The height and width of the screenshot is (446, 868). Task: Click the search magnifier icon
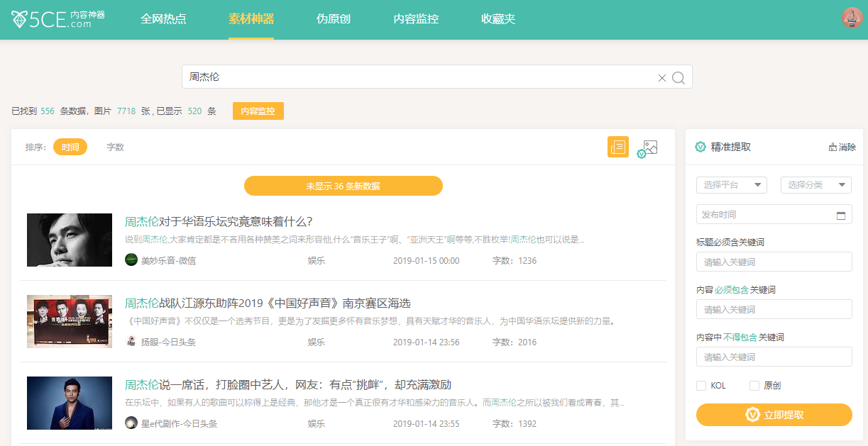coord(679,77)
